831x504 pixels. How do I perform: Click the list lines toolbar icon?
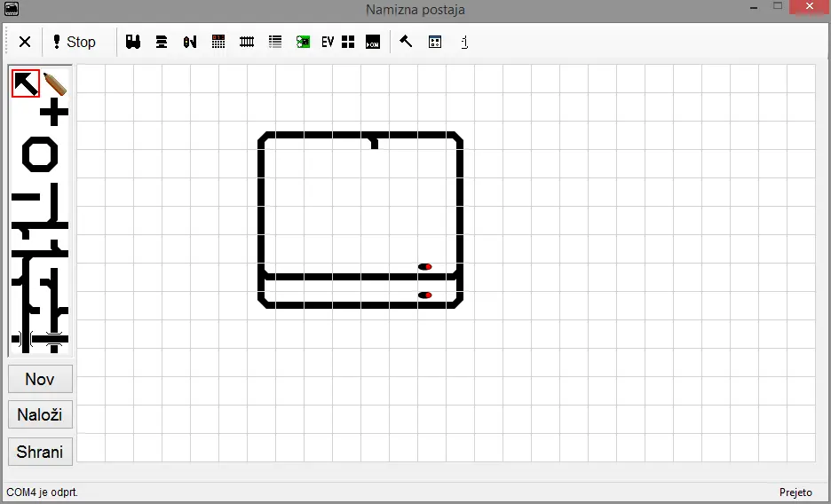point(275,42)
